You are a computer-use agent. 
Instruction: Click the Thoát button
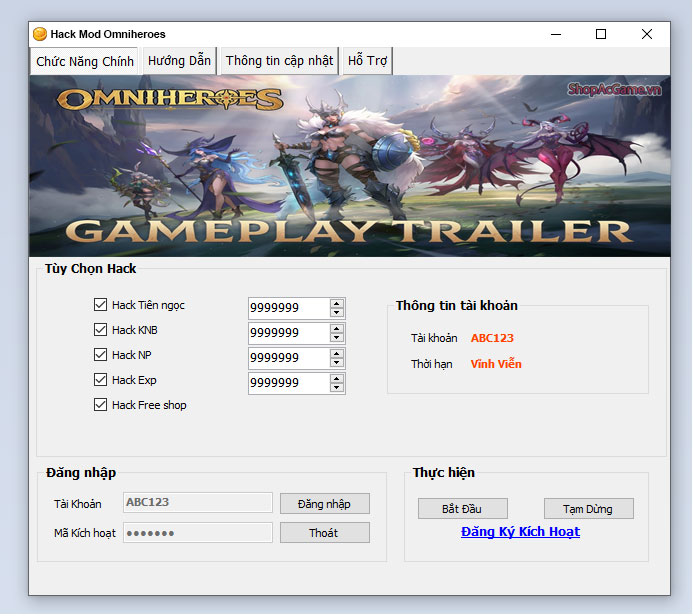point(324,533)
